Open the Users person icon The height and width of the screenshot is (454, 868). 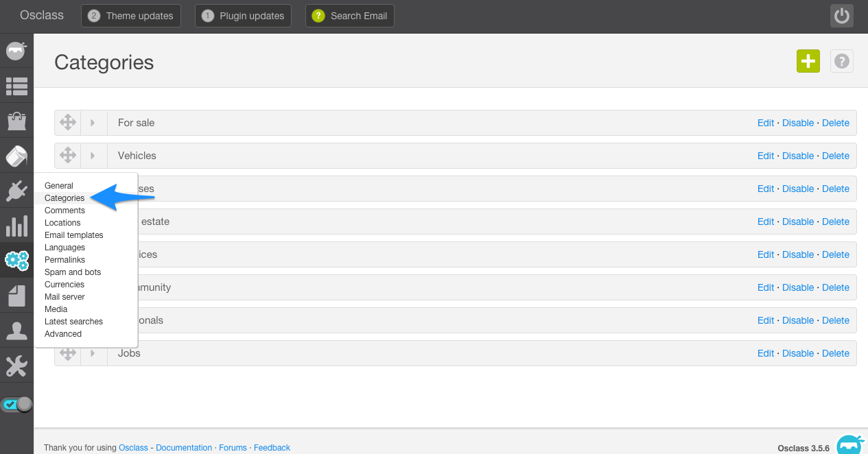(16, 331)
